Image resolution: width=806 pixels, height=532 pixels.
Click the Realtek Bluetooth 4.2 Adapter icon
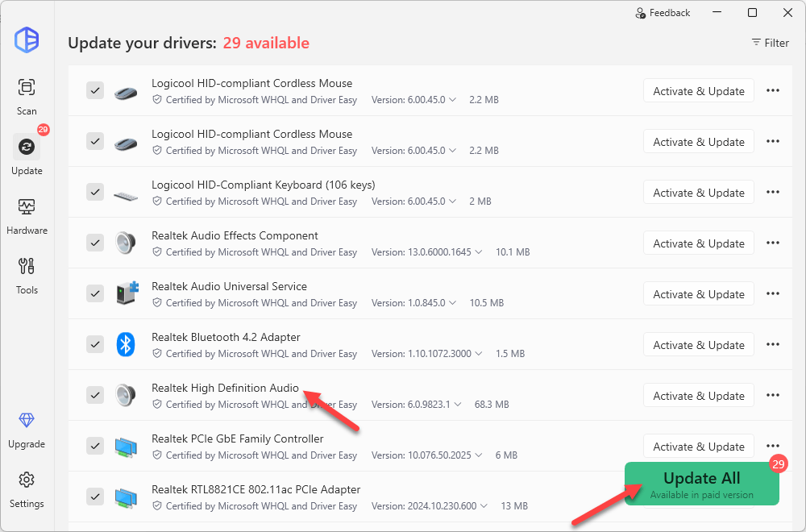pos(125,345)
